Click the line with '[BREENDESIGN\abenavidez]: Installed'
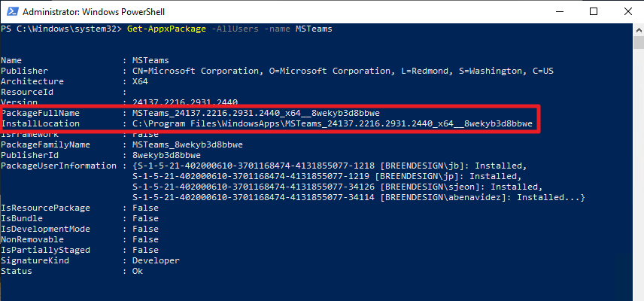 (x=359, y=197)
